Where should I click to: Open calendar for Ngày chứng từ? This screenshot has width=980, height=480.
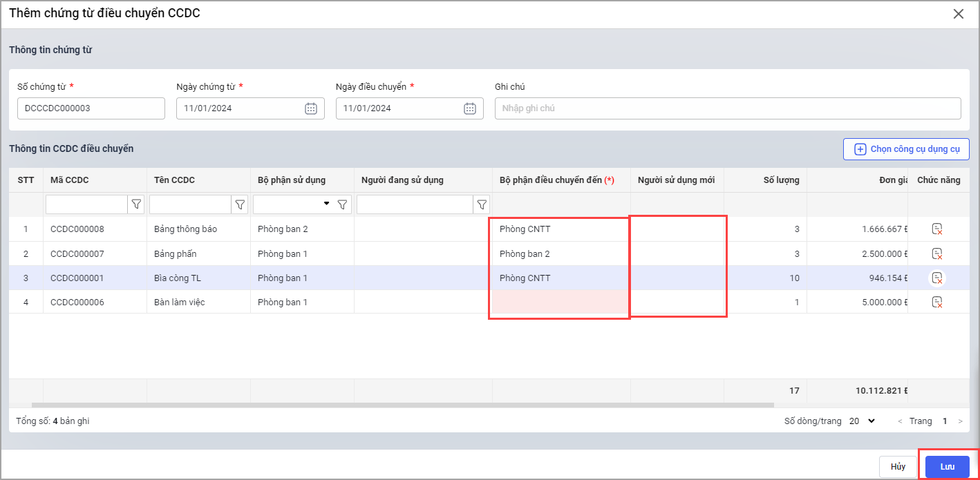[x=311, y=108]
